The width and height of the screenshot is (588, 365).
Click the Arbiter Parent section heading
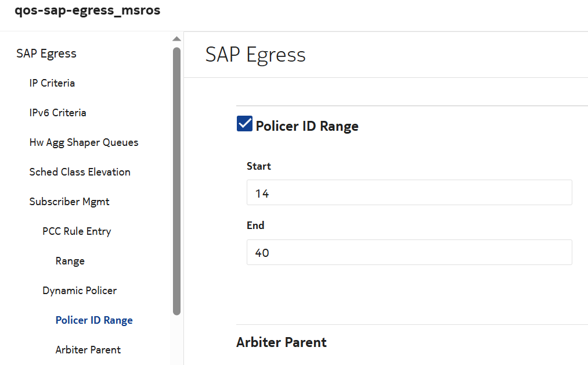tap(282, 342)
